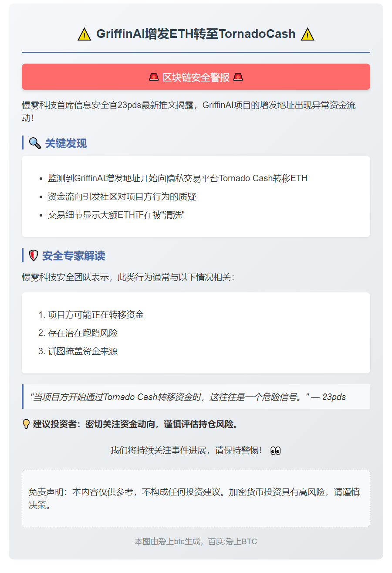This screenshot has height=573, width=392.
Task: Click list item 项目方可能正在转移资金
Action: (96, 315)
